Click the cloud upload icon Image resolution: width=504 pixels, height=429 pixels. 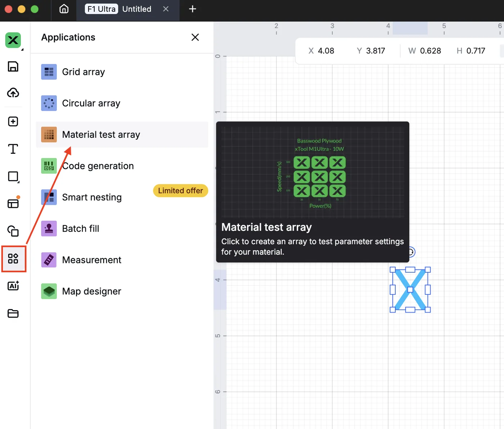click(13, 93)
